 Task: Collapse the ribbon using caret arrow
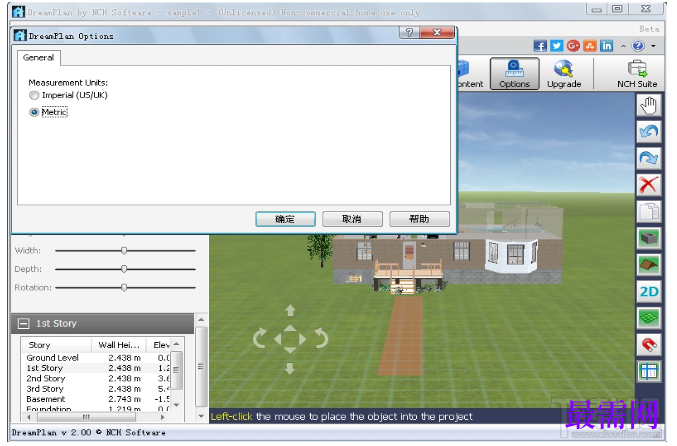pyautogui.click(x=623, y=46)
